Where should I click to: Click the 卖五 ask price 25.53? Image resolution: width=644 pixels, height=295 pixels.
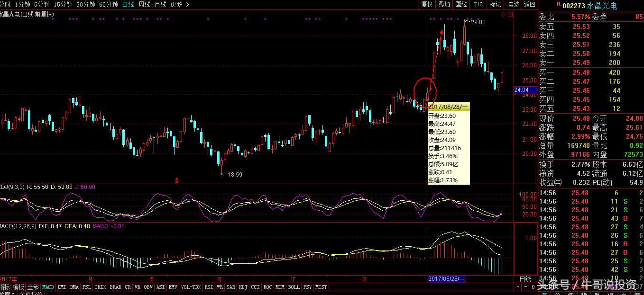(581, 27)
